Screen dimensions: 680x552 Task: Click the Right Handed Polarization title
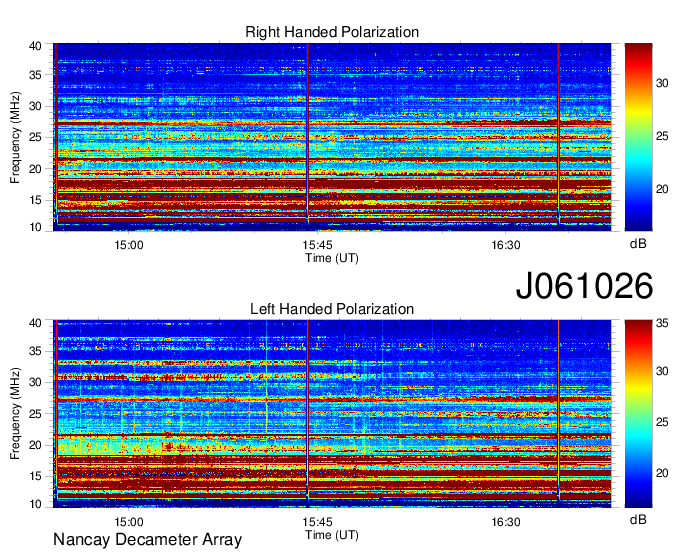pos(332,32)
